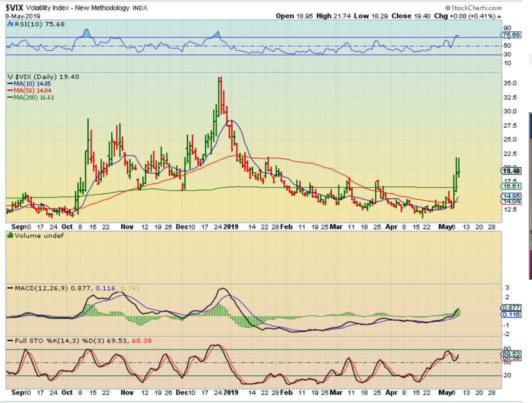The height and width of the screenshot is (403, 532).
Task: Click the blue MA(10) legend line marker
Action: (9, 84)
